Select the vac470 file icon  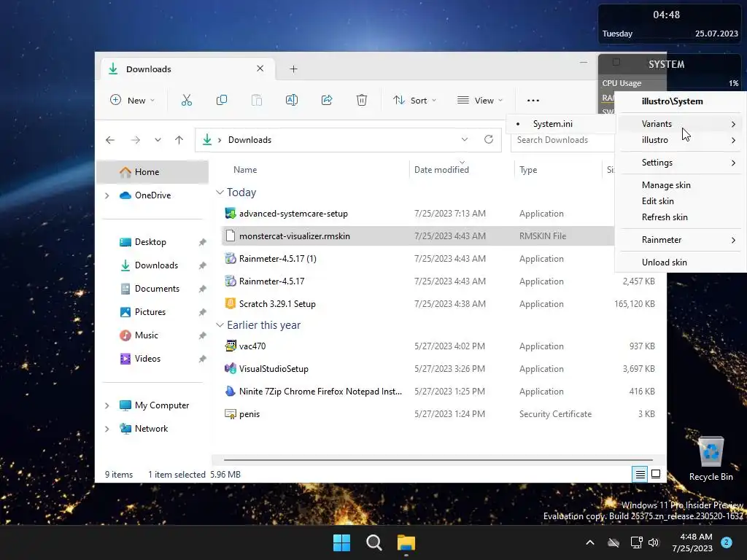coord(231,346)
